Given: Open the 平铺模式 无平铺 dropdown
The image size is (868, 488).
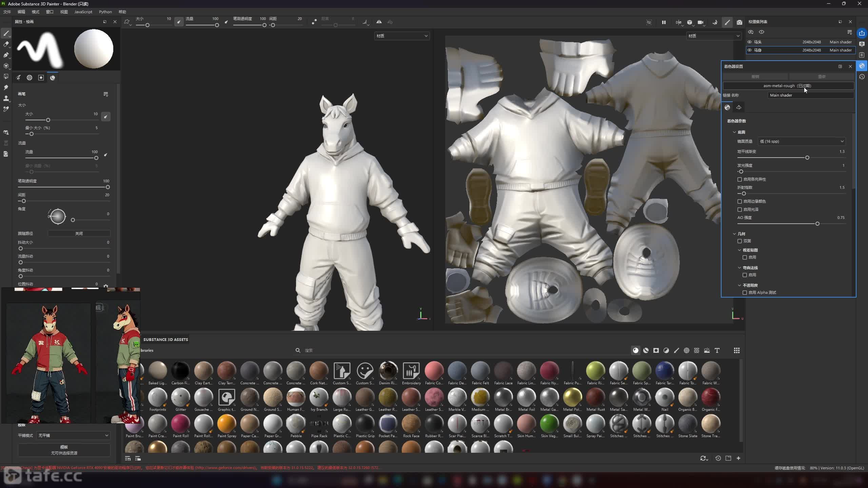Looking at the screenshot, I should (73, 435).
